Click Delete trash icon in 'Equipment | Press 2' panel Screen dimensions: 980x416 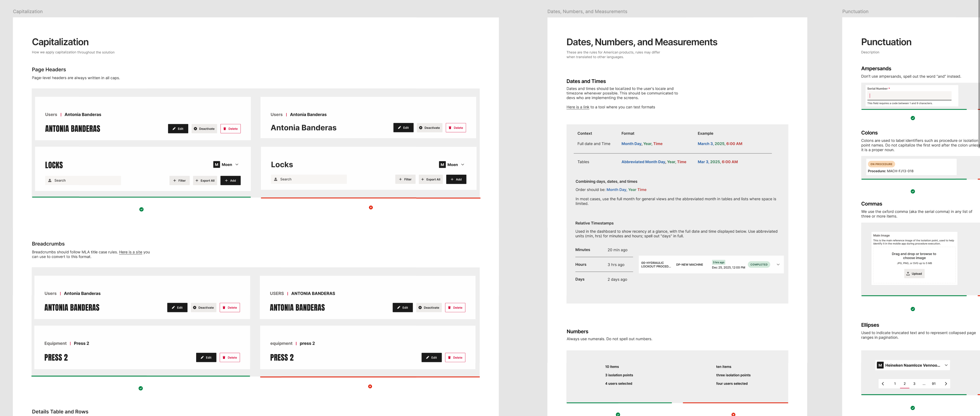(x=224, y=358)
